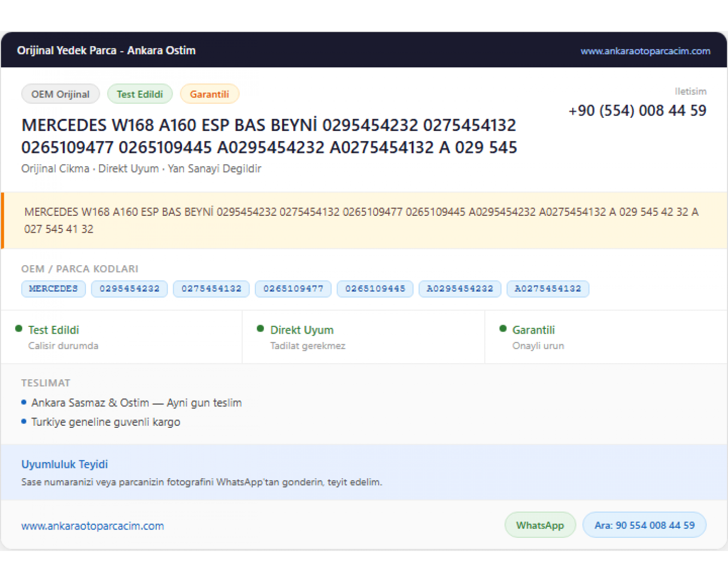Click the Ara: 90 554 008 44 59 button
The width and height of the screenshot is (728, 582).
coord(644,525)
